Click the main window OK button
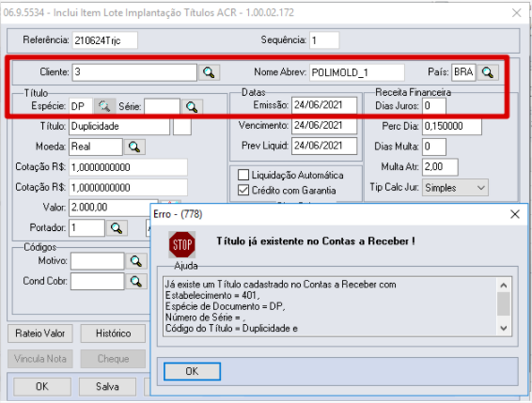This screenshot has width=532, height=403. tap(42, 387)
